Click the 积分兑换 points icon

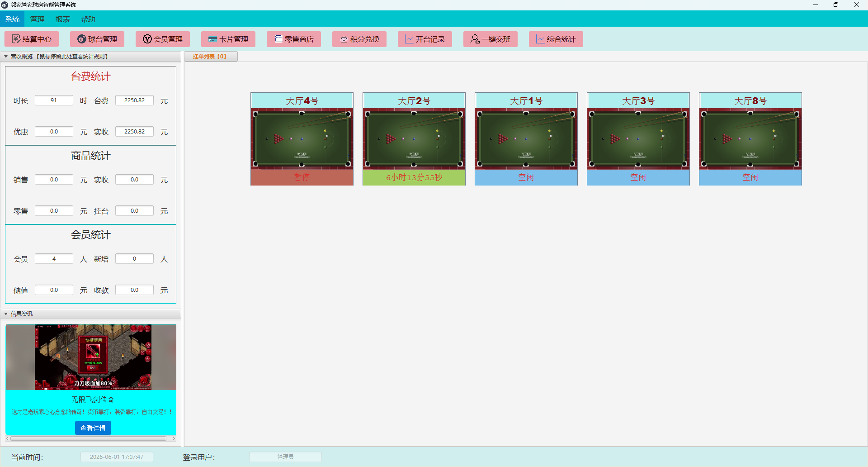344,39
